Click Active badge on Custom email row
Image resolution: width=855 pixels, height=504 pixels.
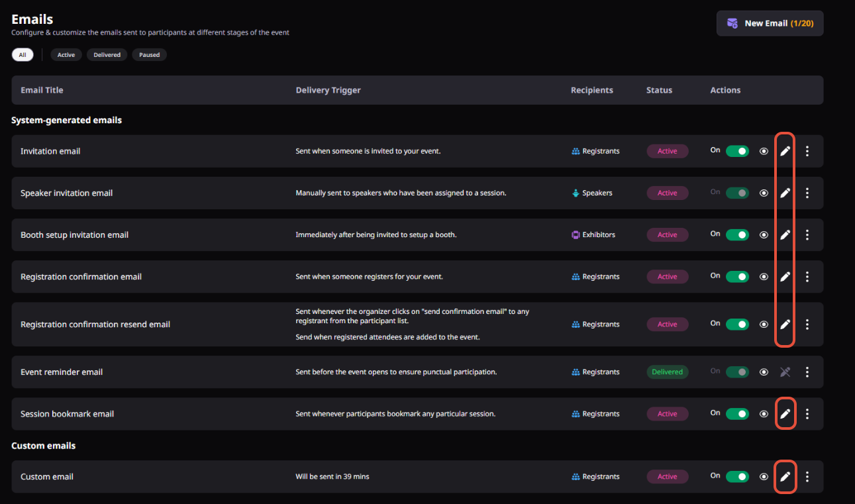click(x=668, y=476)
